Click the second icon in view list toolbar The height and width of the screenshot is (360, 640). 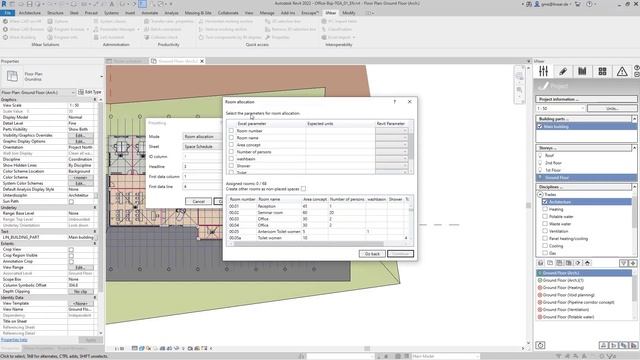point(550,263)
